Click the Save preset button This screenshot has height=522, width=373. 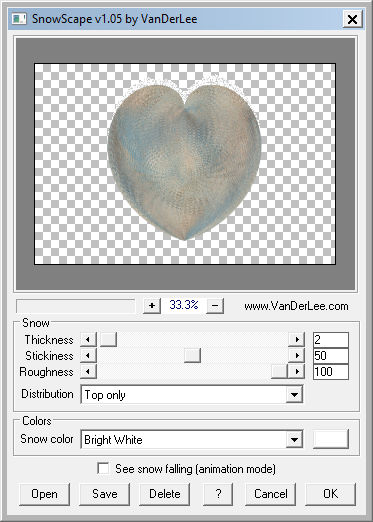[x=105, y=494]
